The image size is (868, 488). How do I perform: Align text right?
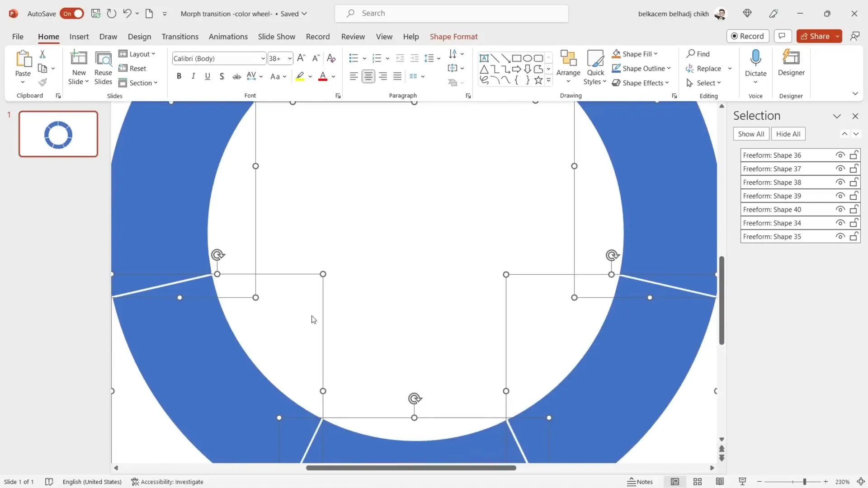[383, 76]
